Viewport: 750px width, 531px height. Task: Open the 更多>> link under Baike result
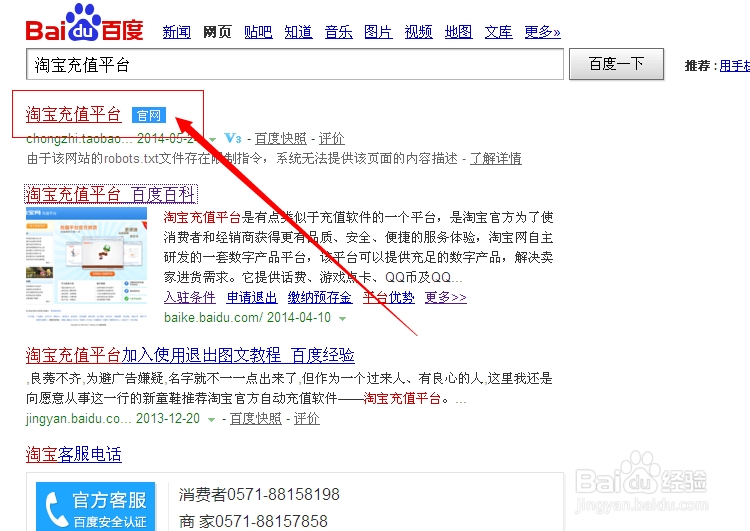(x=446, y=298)
